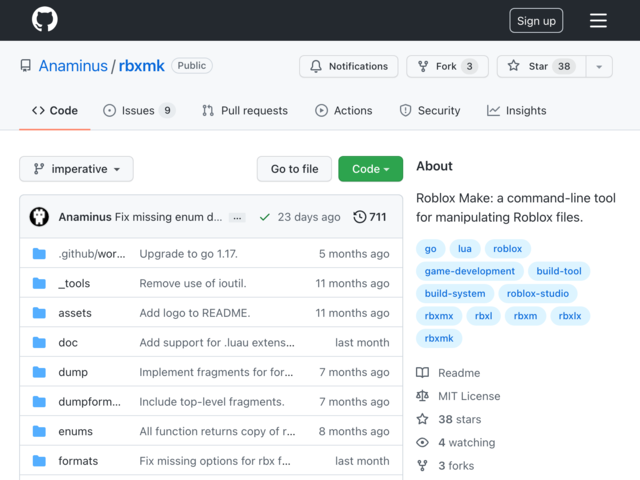Screen dimensions: 640x480
Task: Switch to the Code tab
Action: click(55, 111)
